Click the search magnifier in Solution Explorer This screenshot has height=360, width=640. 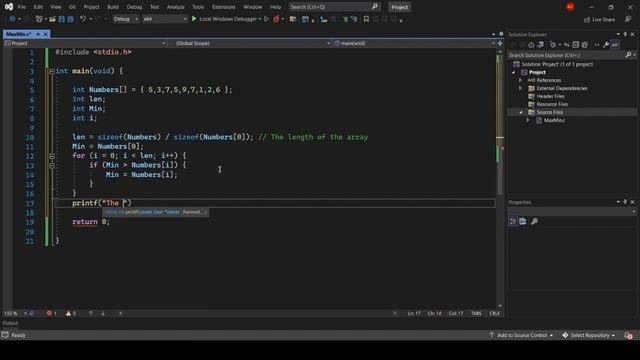pos(629,55)
